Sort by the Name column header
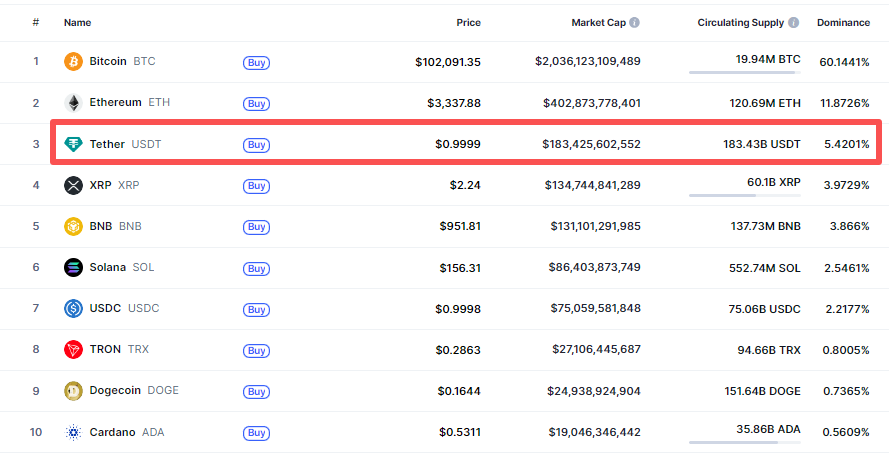The height and width of the screenshot is (453, 889). tap(77, 22)
